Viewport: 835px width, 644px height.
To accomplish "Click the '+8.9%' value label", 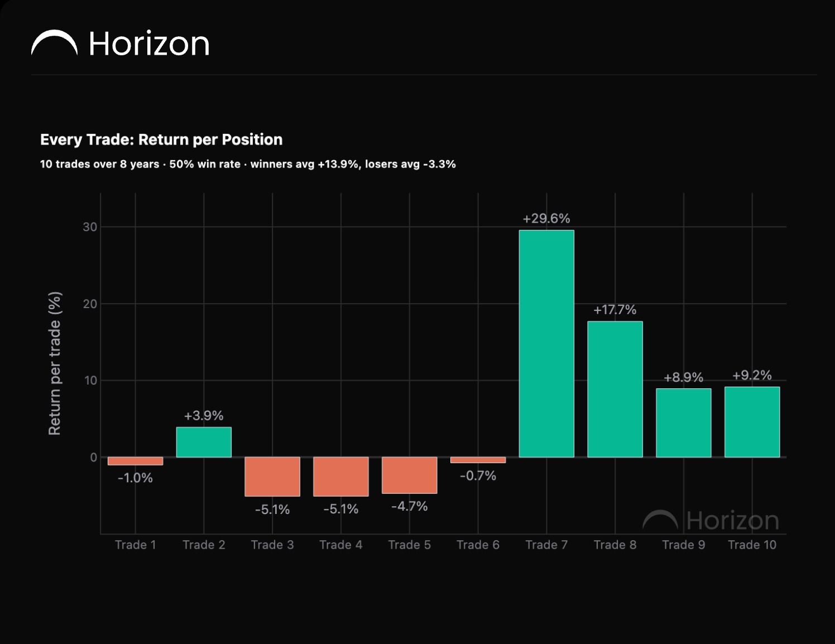I will click(684, 377).
